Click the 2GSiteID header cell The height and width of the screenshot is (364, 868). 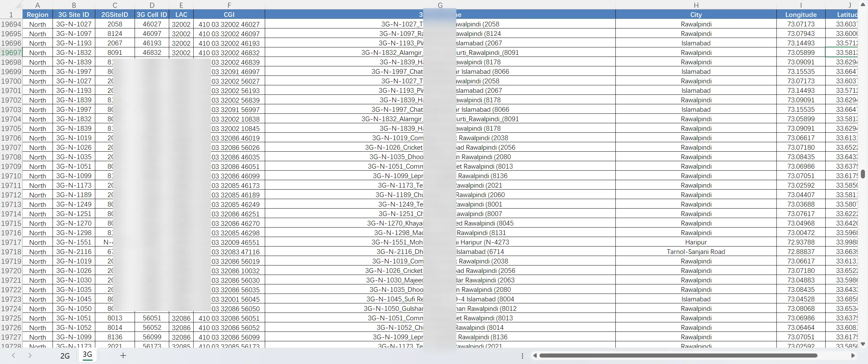pyautogui.click(x=115, y=15)
